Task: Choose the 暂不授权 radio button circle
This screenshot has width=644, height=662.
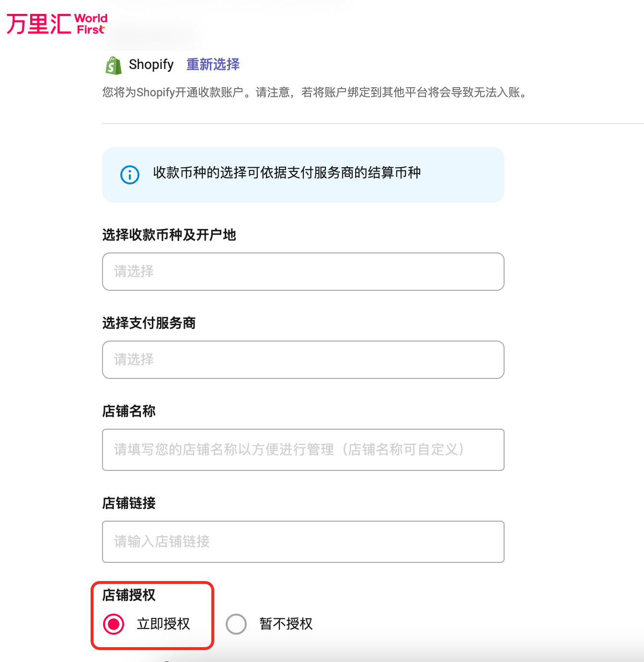Action: click(236, 624)
